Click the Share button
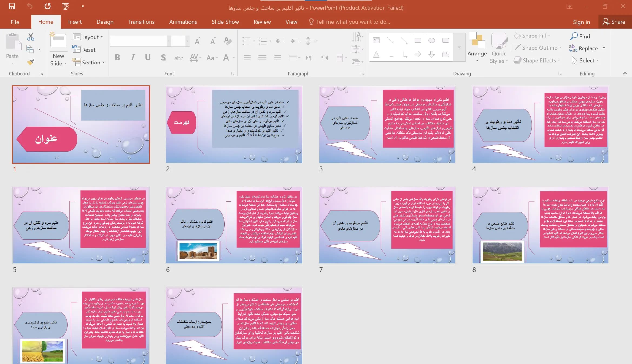This screenshot has width=632, height=364. tap(614, 22)
